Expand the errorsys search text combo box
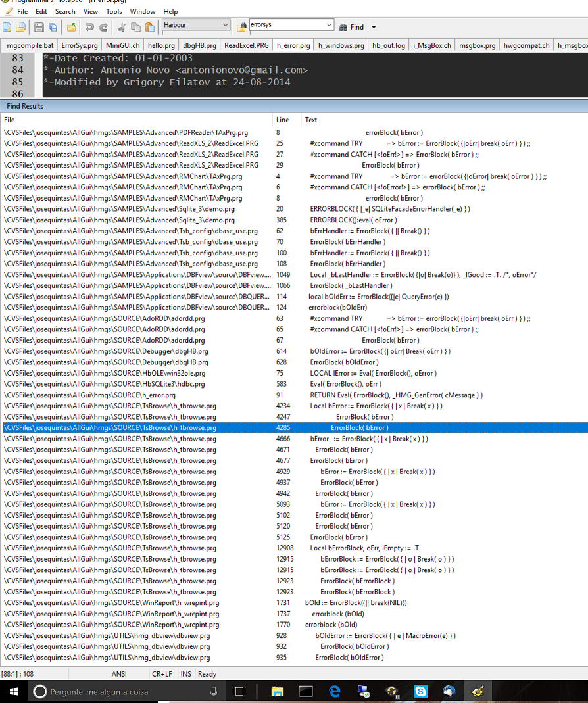588x703 pixels. coord(330,24)
